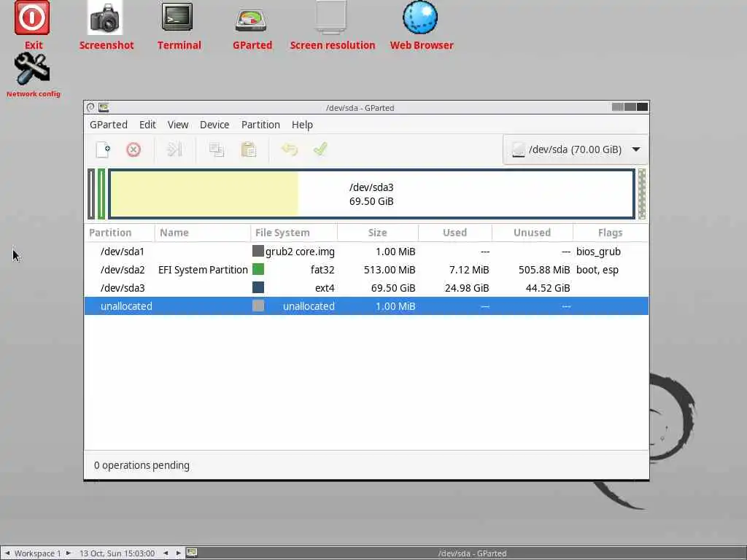Select the /dev/sda3 partition row
The width and height of the screenshot is (747, 560).
[x=366, y=287]
